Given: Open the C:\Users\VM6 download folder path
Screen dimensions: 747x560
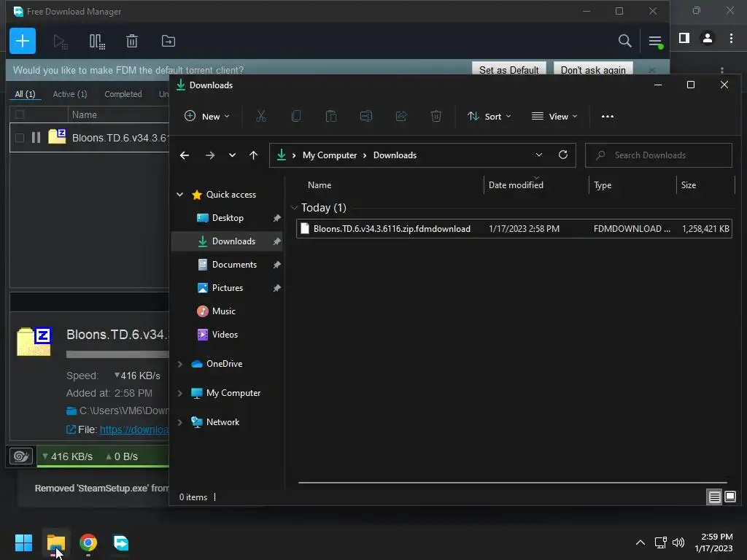Looking at the screenshot, I should [x=124, y=411].
